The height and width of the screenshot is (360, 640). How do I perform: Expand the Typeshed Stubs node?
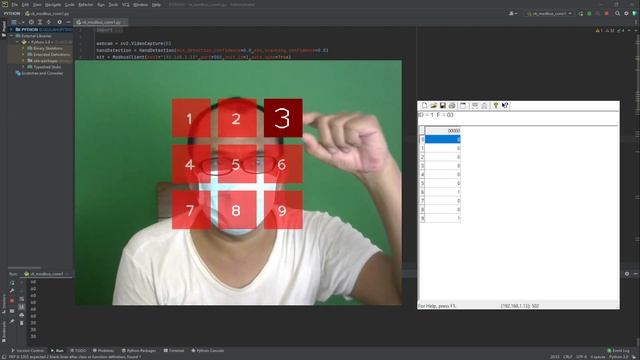click(23, 67)
